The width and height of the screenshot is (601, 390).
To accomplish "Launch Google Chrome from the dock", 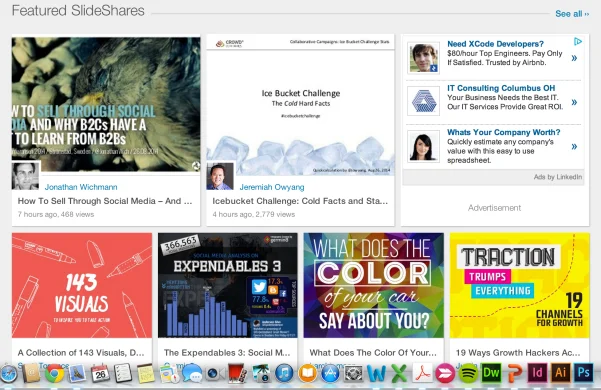I will pyautogui.click(x=54, y=373).
